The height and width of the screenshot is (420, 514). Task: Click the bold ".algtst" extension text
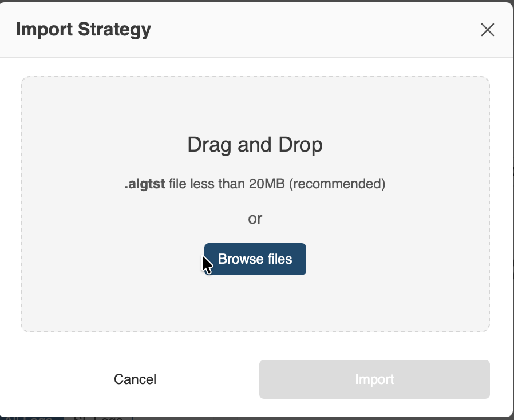pyautogui.click(x=145, y=184)
